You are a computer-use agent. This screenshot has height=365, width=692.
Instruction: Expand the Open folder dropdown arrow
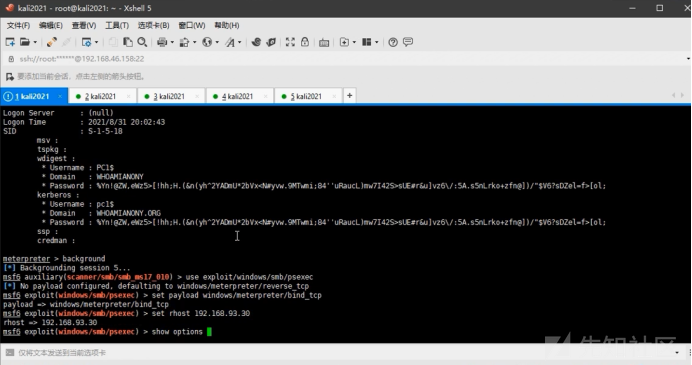point(35,42)
